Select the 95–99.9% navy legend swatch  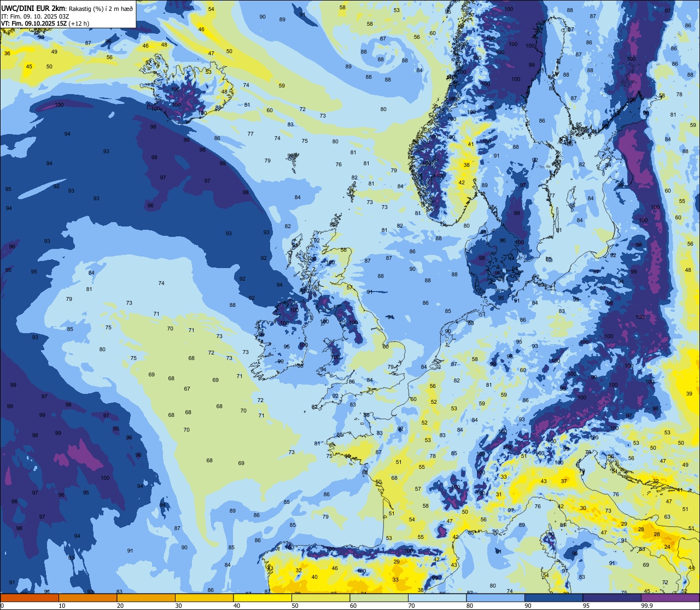(x=612, y=597)
